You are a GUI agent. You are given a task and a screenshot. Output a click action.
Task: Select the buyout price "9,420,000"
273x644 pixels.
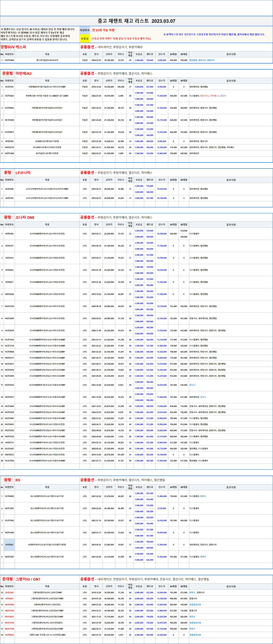click(x=162, y=60)
